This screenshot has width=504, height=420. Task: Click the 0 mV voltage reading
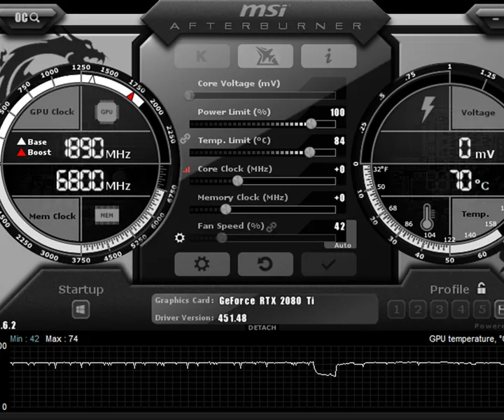point(476,148)
